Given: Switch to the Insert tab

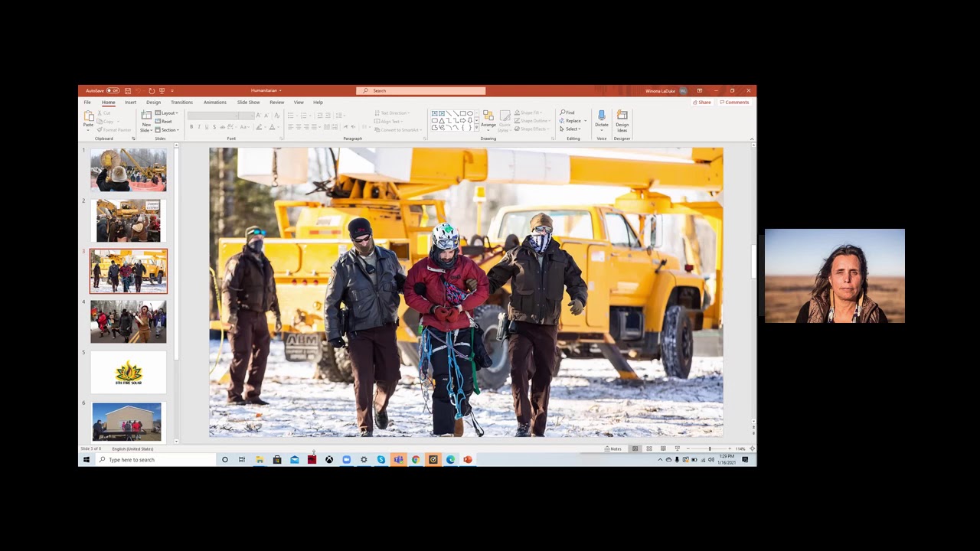Looking at the screenshot, I should point(130,103).
